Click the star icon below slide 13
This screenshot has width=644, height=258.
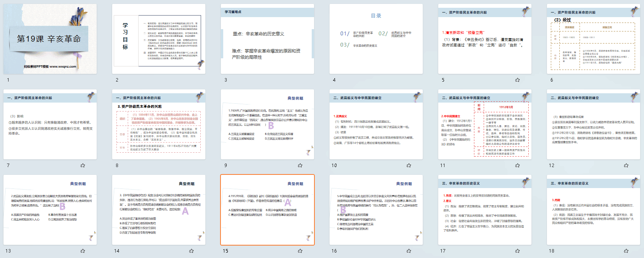tap(83, 251)
